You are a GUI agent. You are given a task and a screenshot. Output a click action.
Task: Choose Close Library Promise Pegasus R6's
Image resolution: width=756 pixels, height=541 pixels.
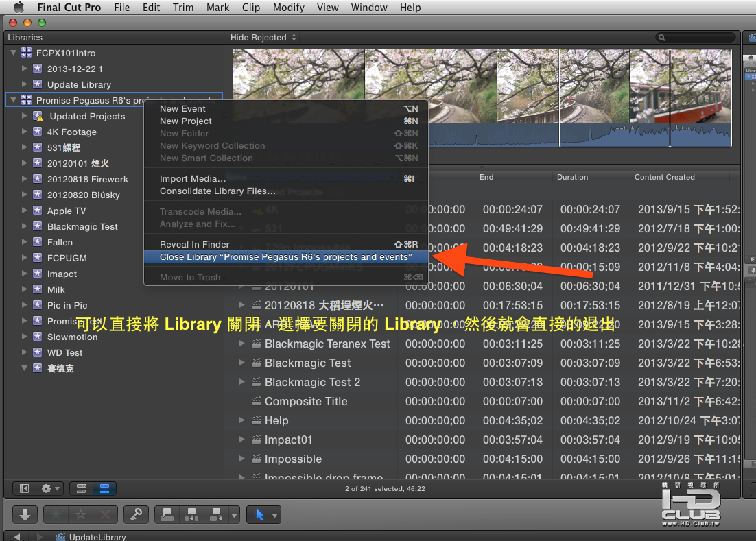(286, 256)
